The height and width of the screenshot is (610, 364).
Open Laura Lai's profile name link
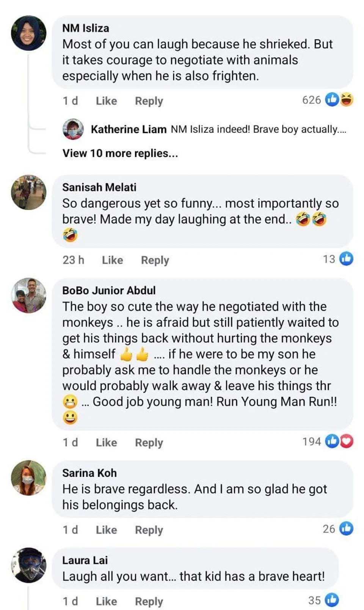point(85,560)
